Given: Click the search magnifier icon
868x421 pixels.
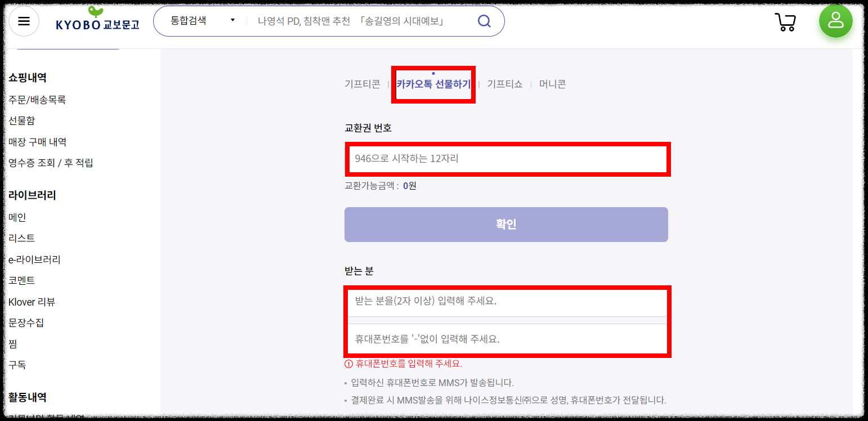Looking at the screenshot, I should tap(484, 21).
